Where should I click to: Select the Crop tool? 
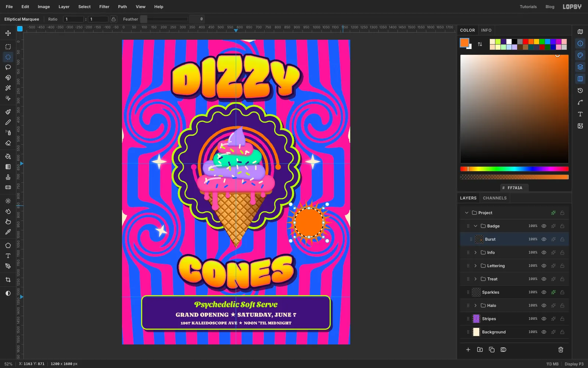[8, 280]
